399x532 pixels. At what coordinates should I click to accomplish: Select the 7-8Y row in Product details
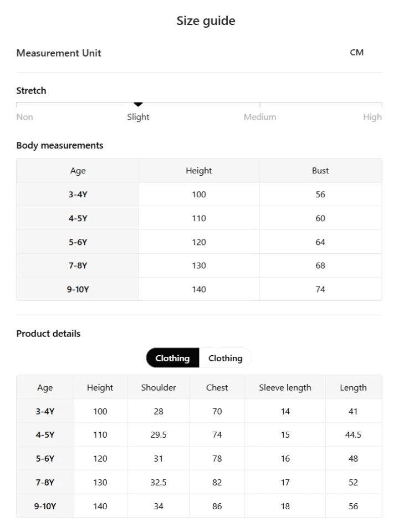click(x=199, y=482)
